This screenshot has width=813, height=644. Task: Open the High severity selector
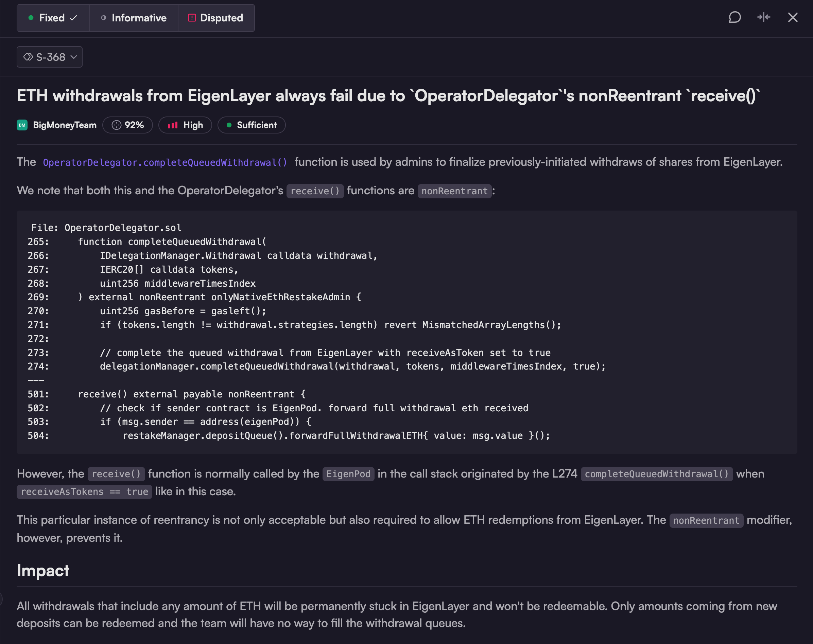coord(185,125)
